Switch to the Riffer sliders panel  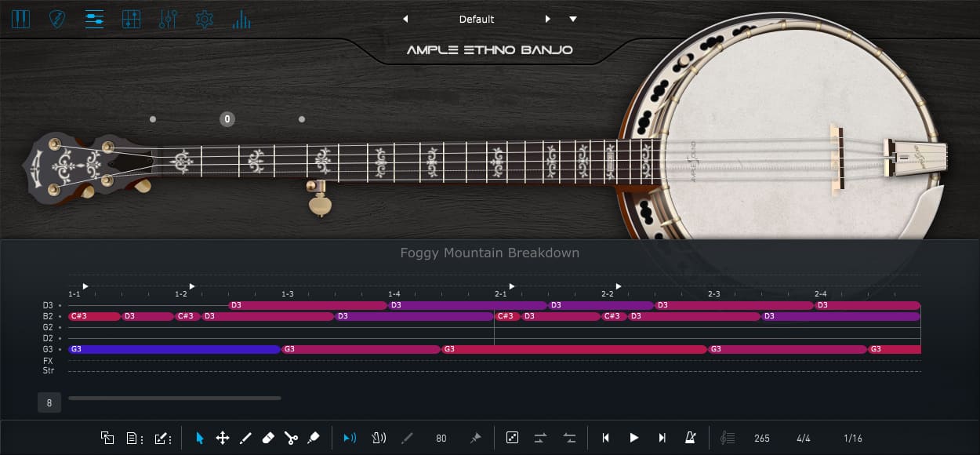click(94, 19)
